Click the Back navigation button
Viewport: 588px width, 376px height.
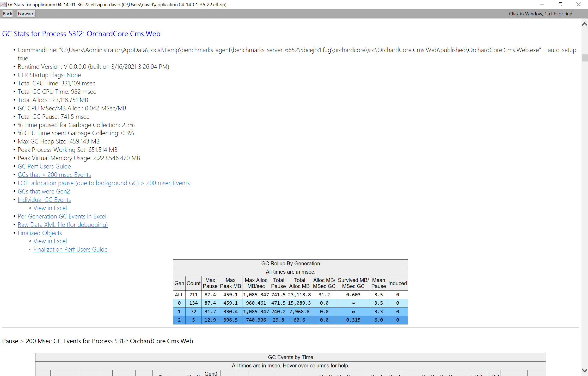[x=8, y=14]
